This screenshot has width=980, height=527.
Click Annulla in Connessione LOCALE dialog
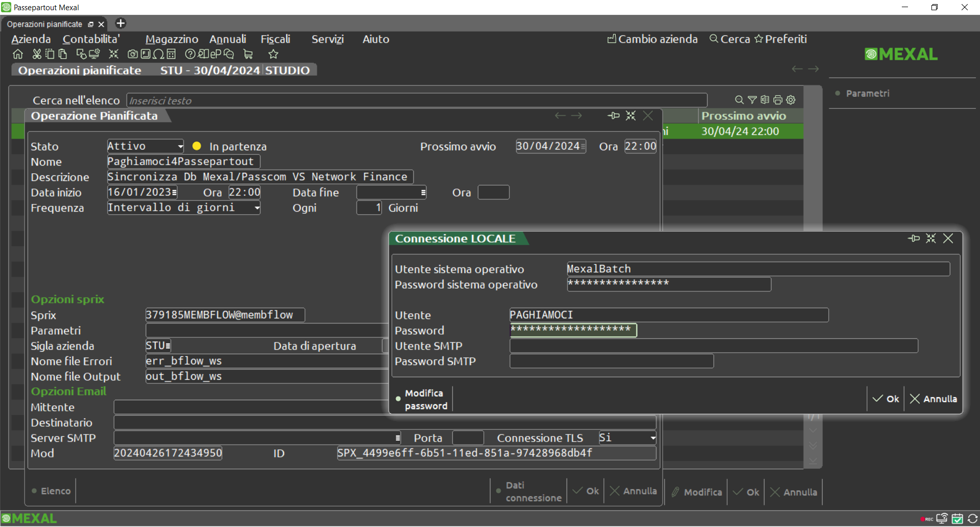[934, 399]
